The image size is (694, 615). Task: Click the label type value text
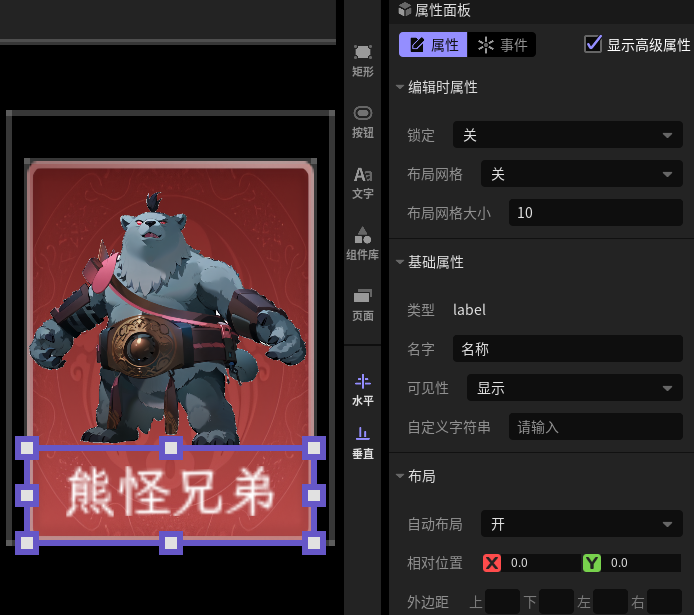[x=469, y=310]
